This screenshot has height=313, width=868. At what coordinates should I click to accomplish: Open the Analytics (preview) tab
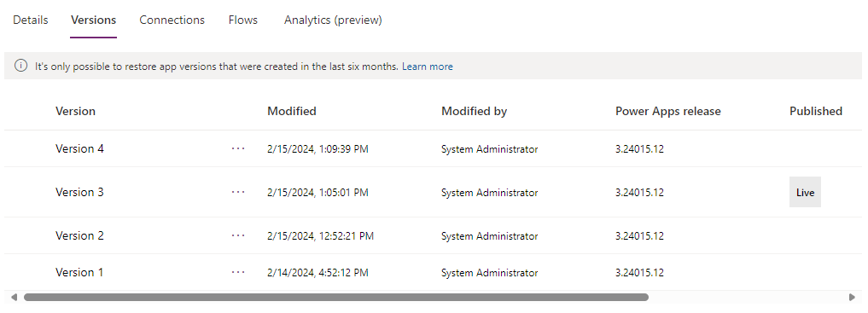click(333, 20)
